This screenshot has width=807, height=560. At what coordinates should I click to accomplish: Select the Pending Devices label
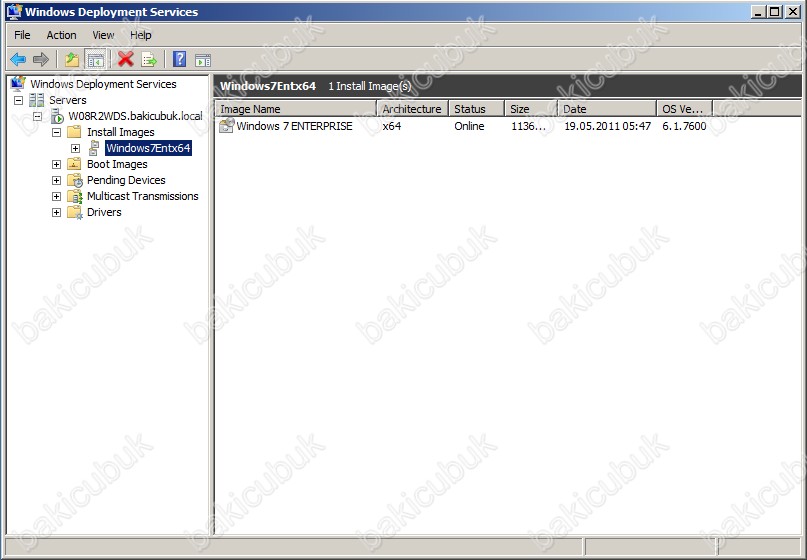(x=126, y=180)
